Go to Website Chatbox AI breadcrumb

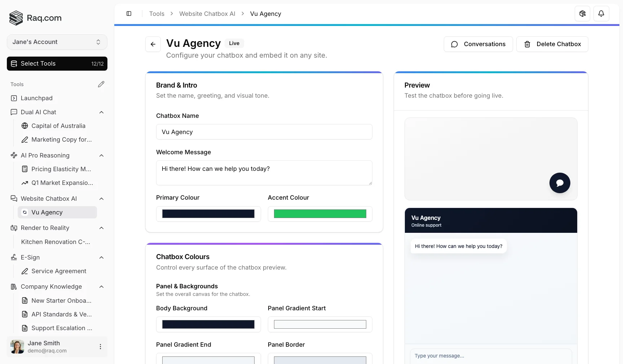[x=207, y=13]
